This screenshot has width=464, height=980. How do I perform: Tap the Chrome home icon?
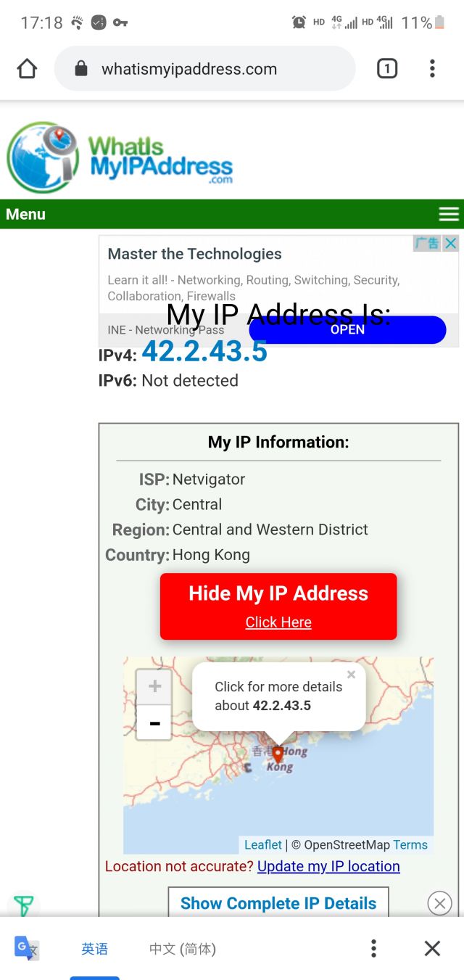27,69
